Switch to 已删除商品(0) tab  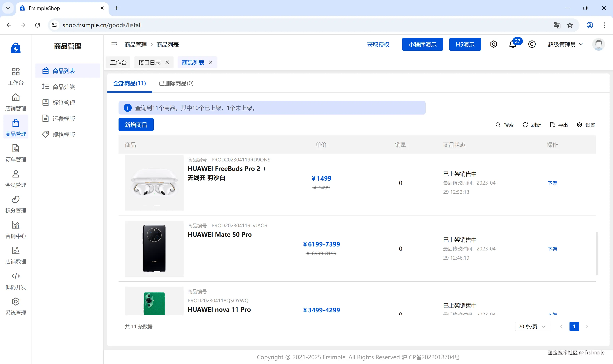[x=176, y=83]
